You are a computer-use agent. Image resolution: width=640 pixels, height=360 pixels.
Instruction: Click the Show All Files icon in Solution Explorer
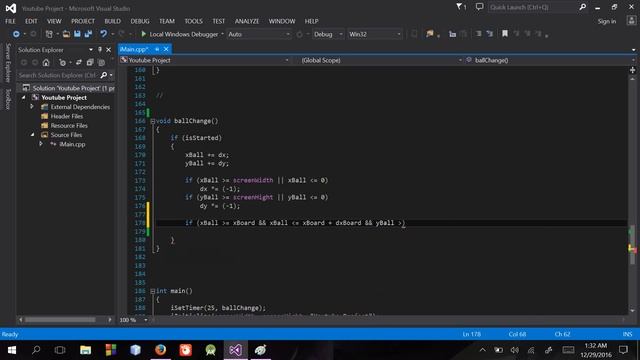101,62
